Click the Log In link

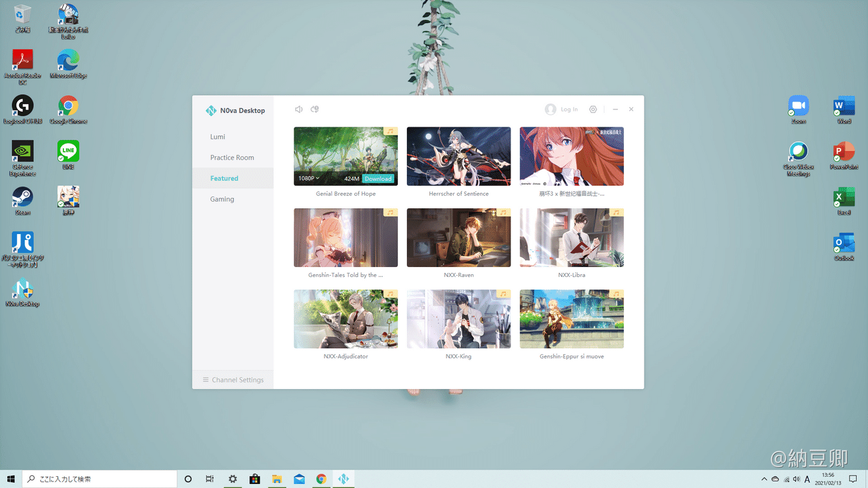(x=569, y=109)
